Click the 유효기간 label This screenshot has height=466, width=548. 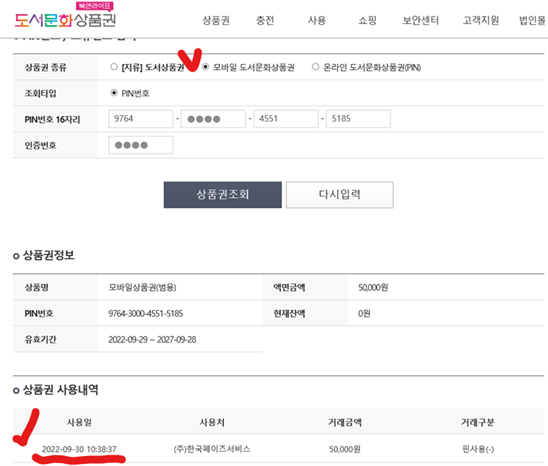(x=40, y=339)
